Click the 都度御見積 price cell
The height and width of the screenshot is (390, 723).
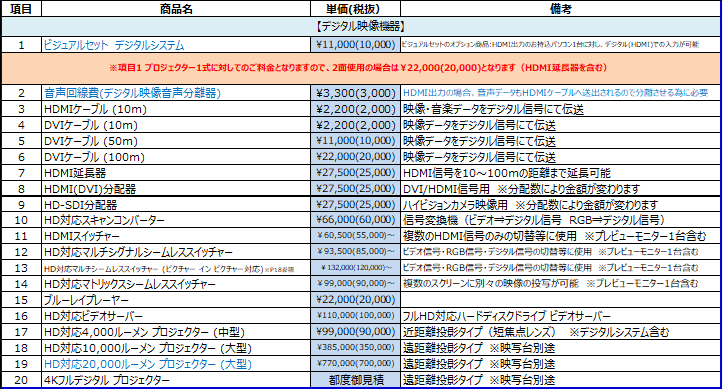pyautogui.click(x=356, y=380)
